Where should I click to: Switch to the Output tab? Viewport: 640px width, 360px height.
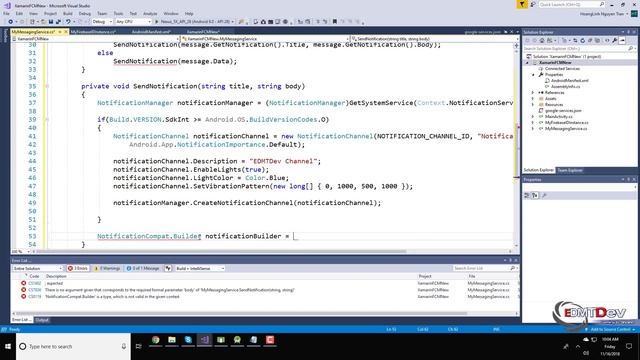click(x=42, y=320)
